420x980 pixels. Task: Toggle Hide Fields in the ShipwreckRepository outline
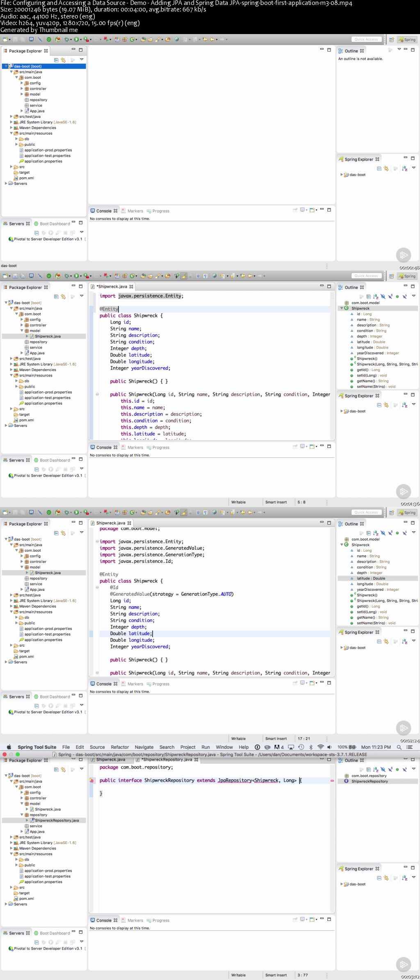[383, 769]
